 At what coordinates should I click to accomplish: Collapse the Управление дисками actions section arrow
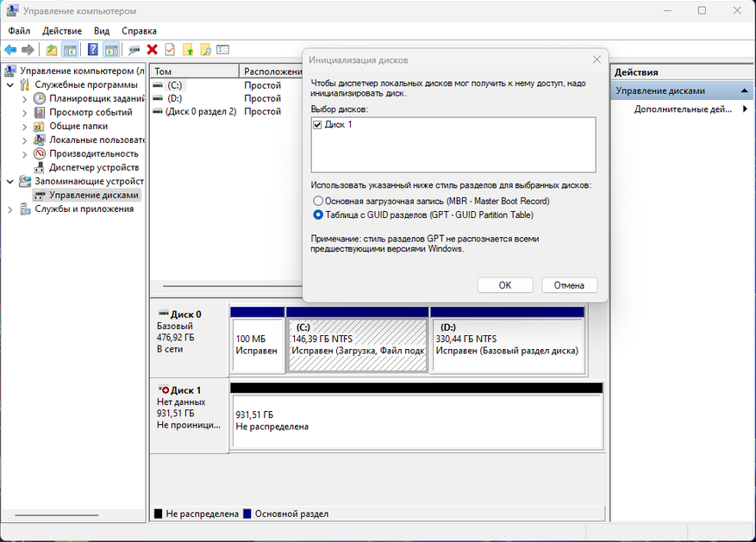(744, 90)
